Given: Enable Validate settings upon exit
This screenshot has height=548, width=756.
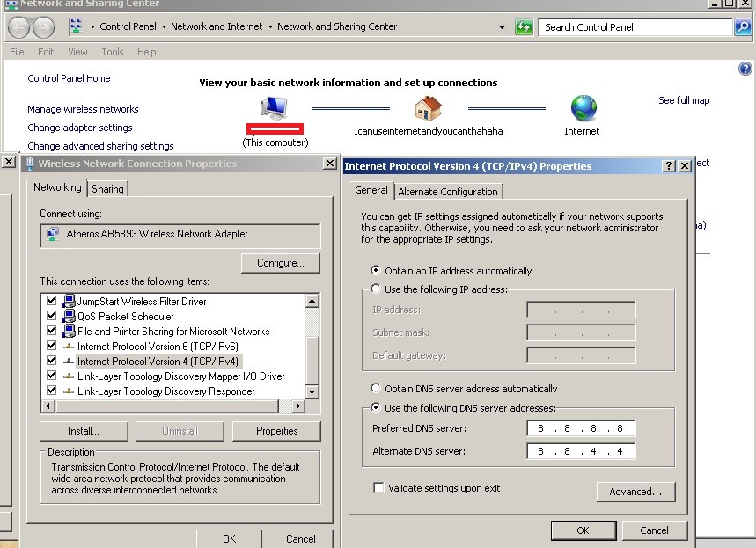Looking at the screenshot, I should pyautogui.click(x=378, y=488).
